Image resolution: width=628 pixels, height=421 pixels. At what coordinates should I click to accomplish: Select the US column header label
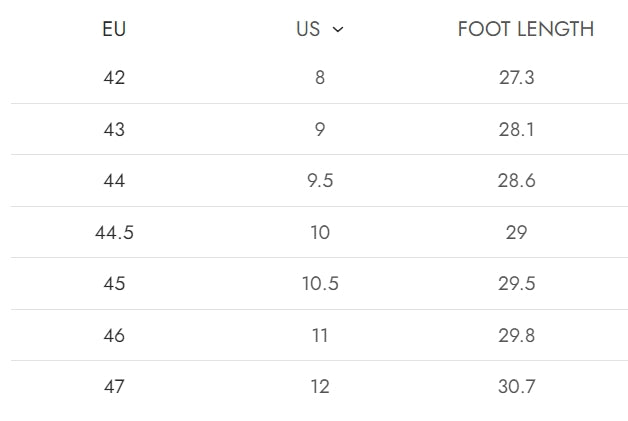click(308, 29)
